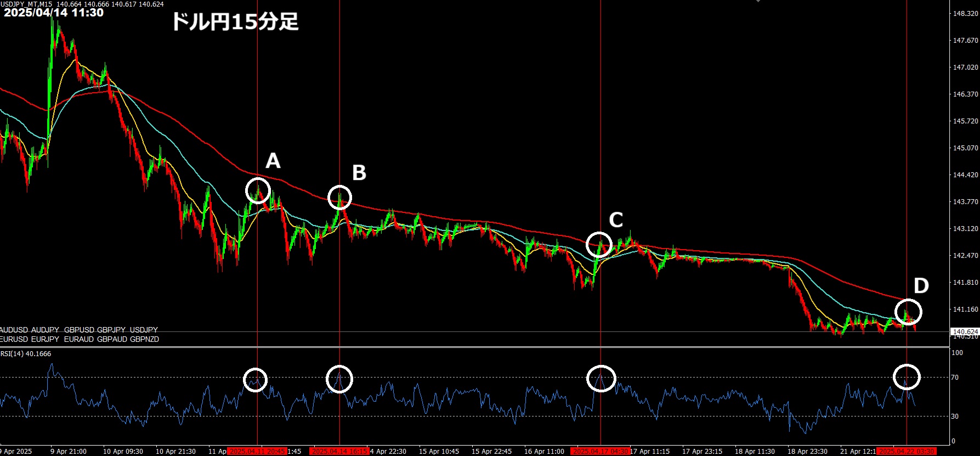Click the first RSI circle at the 70 level
The width and height of the screenshot is (980, 456).
(255, 380)
